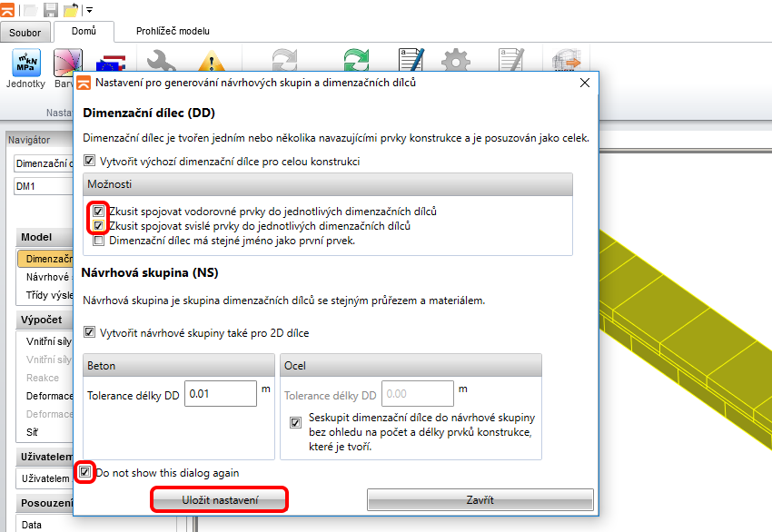
Task: Select enabled Deformace item under Výpočet
Action: [x=49, y=396]
